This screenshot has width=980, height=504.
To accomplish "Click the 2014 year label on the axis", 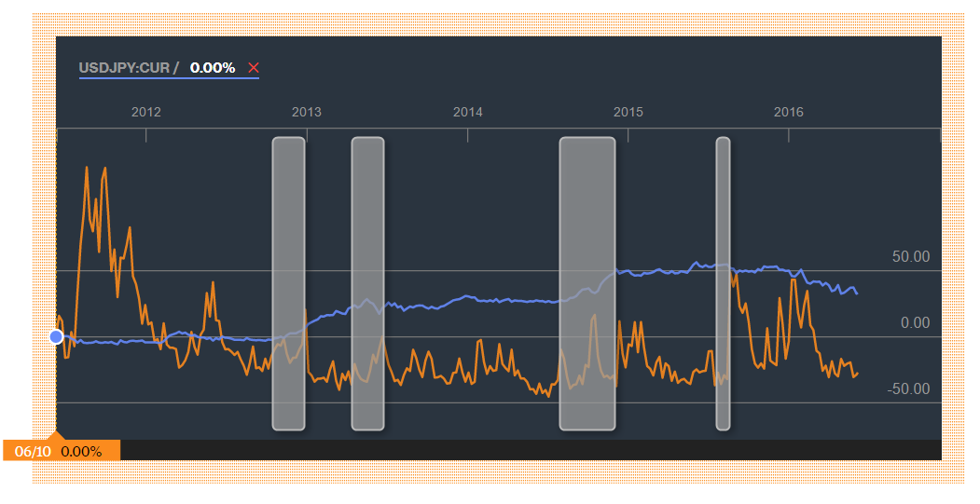I will coord(467,112).
